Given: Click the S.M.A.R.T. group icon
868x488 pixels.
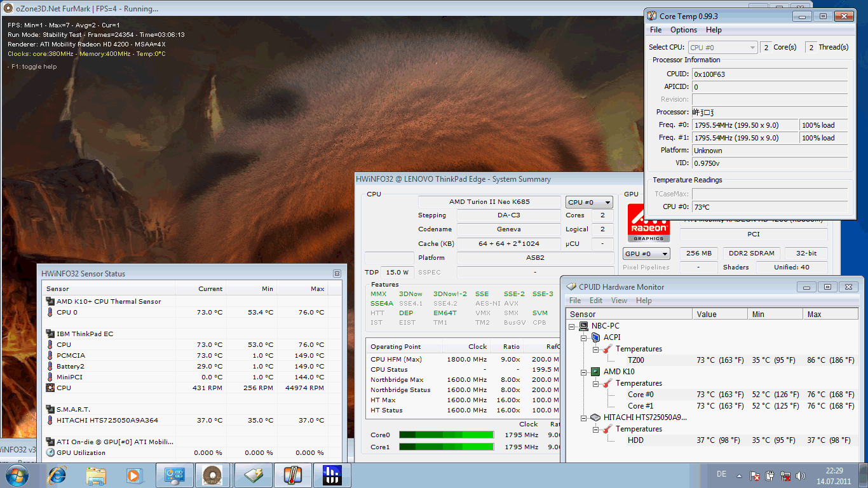Looking at the screenshot, I should click(x=50, y=409).
